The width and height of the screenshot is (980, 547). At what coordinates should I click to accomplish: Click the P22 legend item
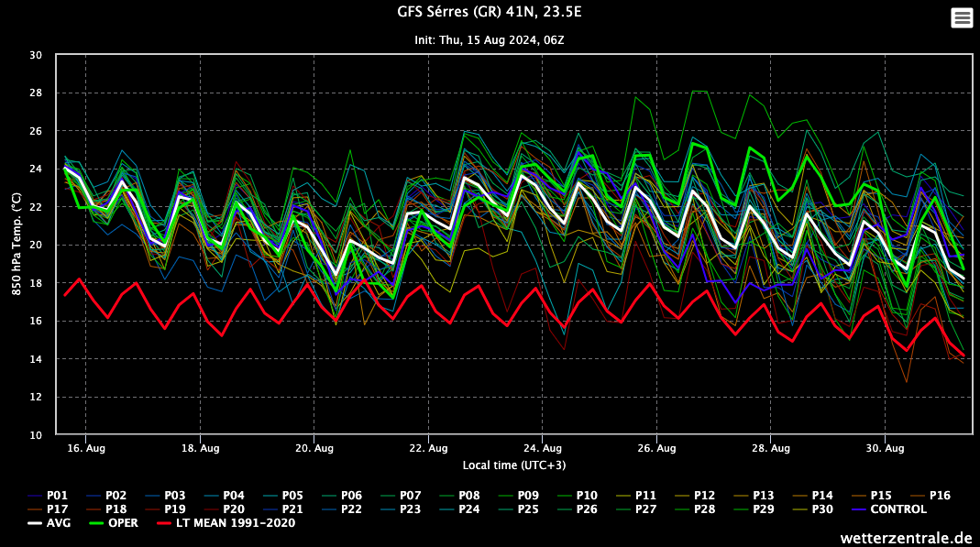342,509
